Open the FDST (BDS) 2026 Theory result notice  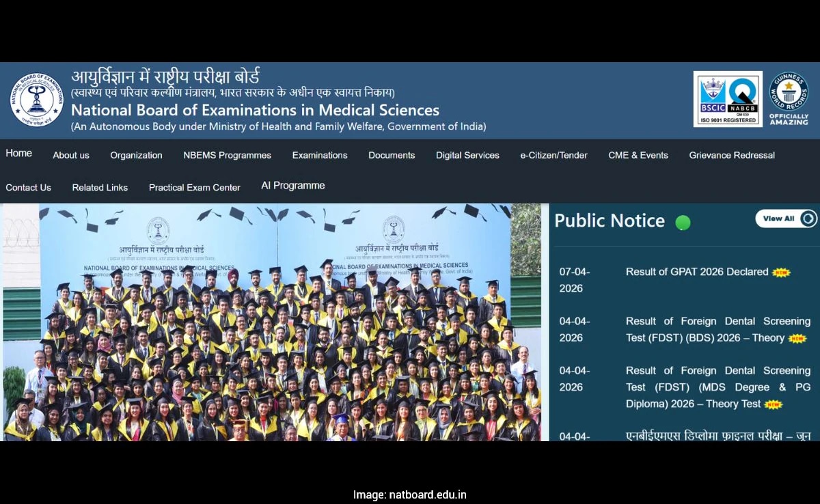[717, 329]
